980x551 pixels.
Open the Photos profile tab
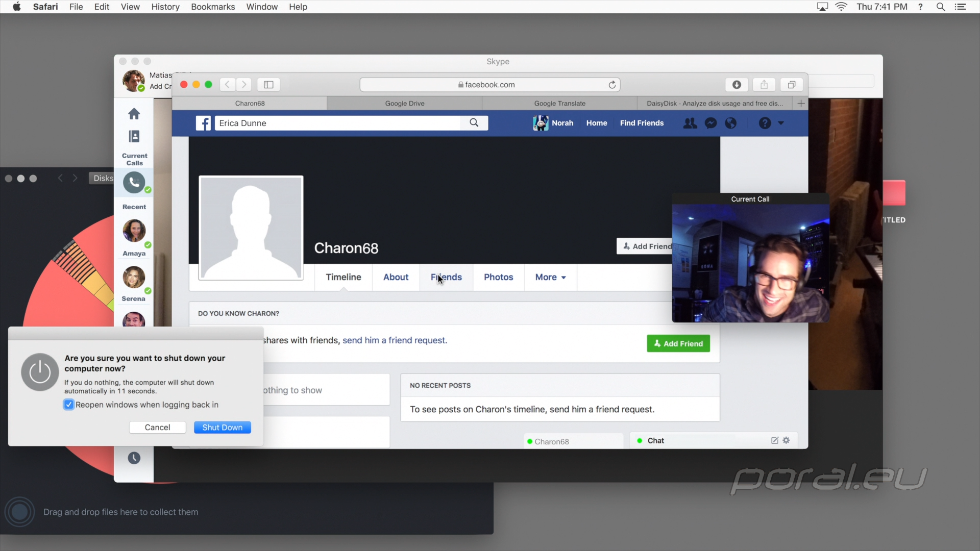point(499,277)
